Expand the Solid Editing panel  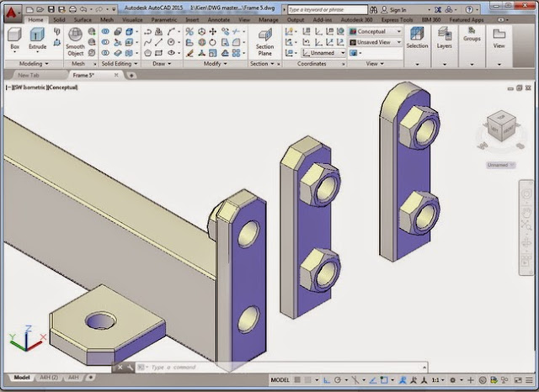(119, 63)
